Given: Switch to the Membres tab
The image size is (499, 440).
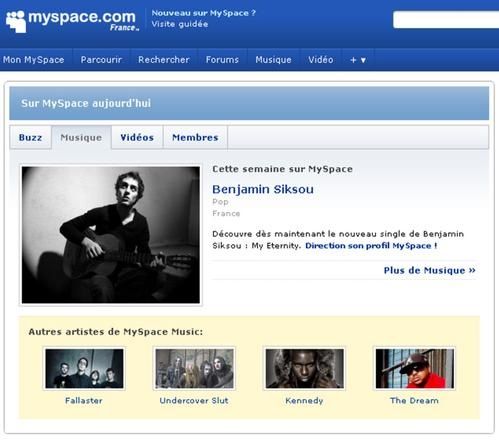Looking at the screenshot, I should (195, 137).
